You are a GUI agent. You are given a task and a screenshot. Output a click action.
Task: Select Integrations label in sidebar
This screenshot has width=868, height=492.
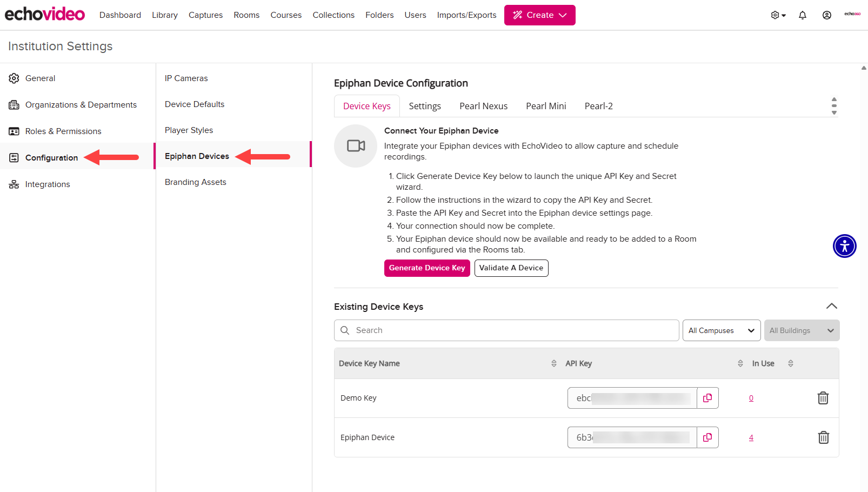48,184
